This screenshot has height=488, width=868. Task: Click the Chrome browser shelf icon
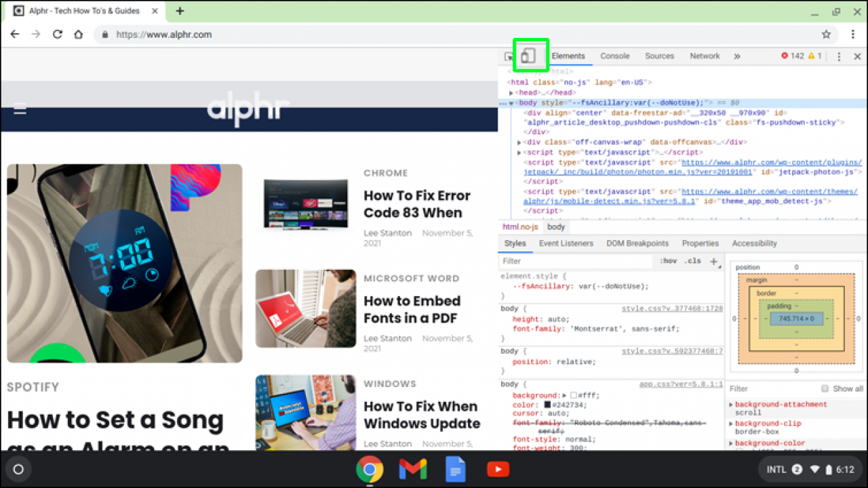tap(370, 468)
